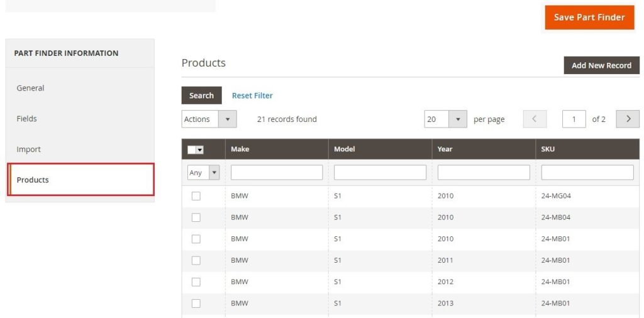Viewport: 644px width, 318px height.
Task: Check the row with SKU 24-MG04
Action: click(196, 196)
